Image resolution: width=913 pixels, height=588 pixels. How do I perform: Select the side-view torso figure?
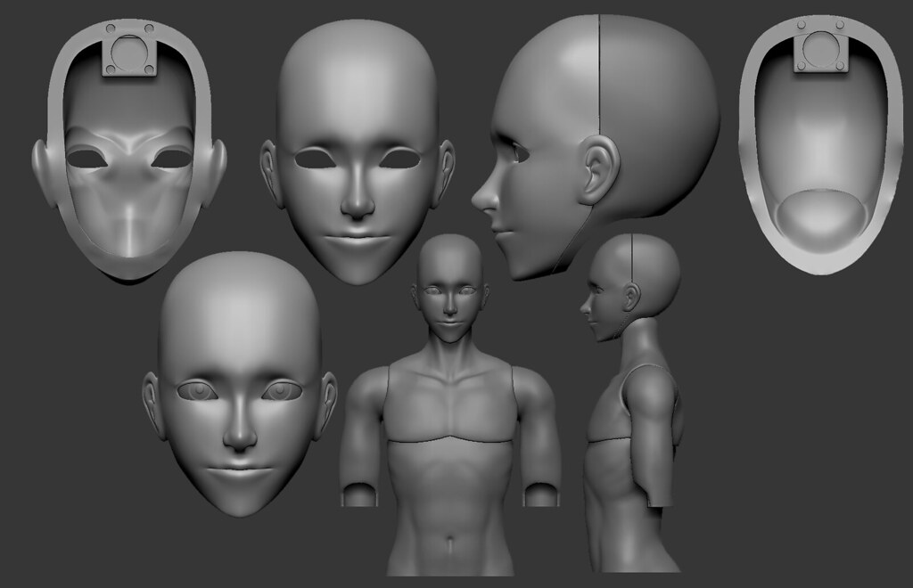pos(632,403)
